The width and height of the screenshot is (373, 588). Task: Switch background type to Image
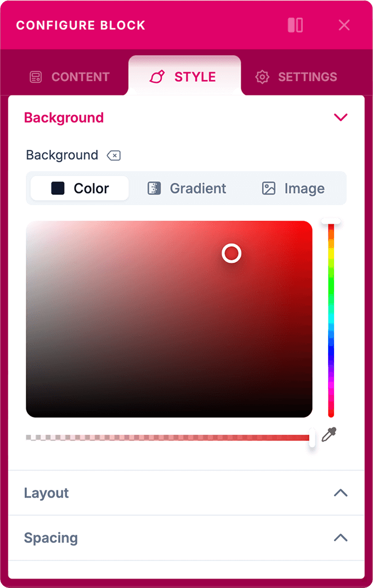click(293, 189)
